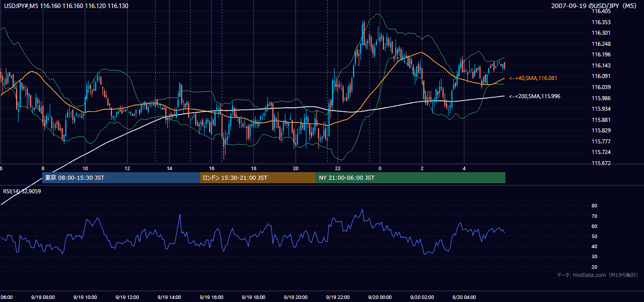Image resolution: width=644 pixels, height=302 pixels.
Task: Click RSI scale label 30
Action: 594,257
